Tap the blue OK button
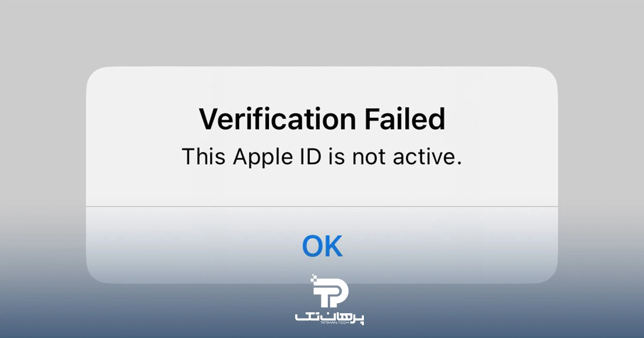The width and height of the screenshot is (644, 338). [322, 245]
